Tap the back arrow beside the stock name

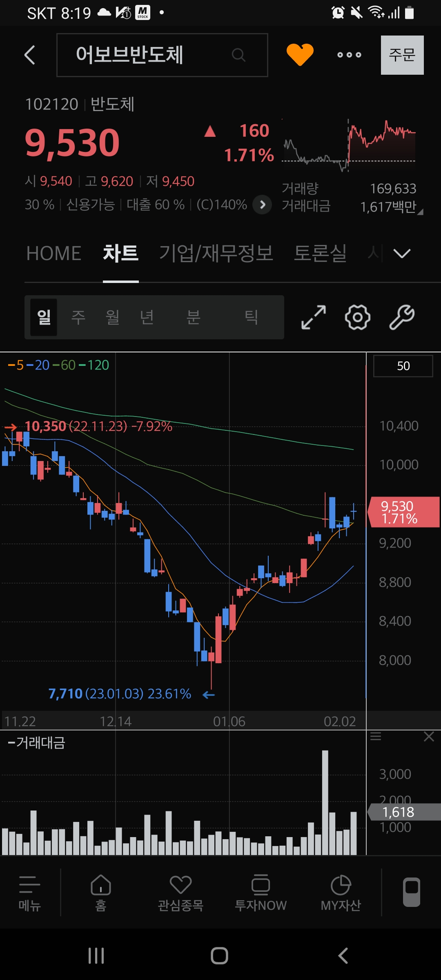point(29,55)
